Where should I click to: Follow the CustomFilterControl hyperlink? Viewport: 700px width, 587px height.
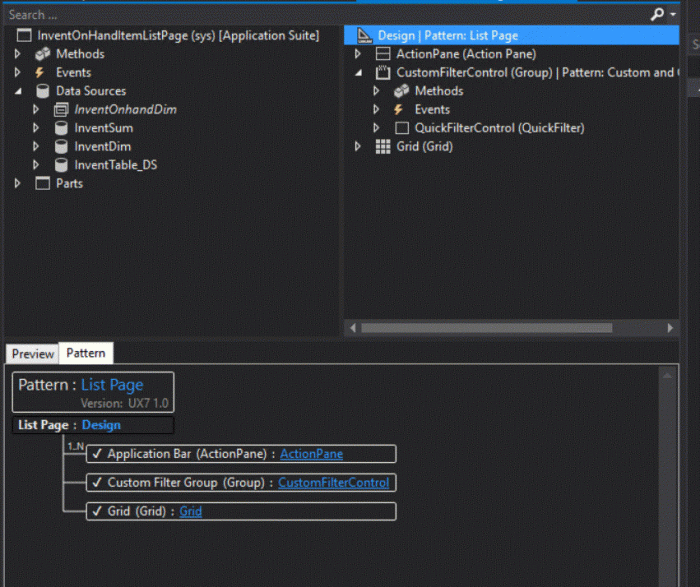click(334, 483)
